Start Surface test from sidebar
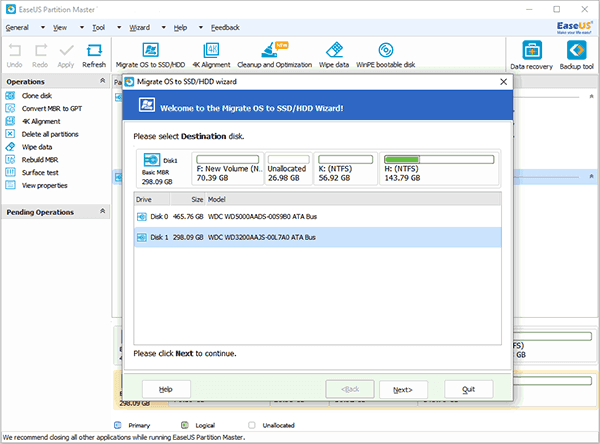This screenshot has width=600, height=444. pyautogui.click(x=40, y=173)
